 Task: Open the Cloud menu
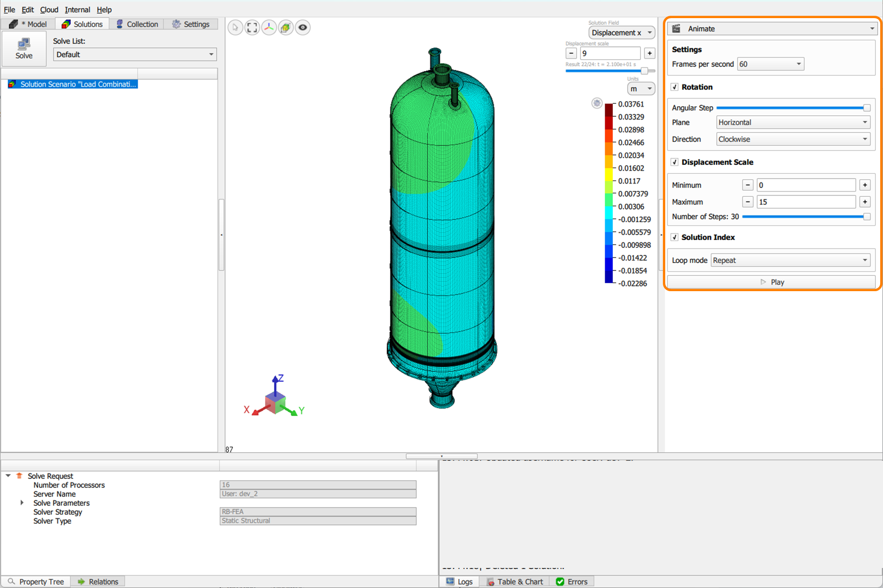[x=49, y=10]
